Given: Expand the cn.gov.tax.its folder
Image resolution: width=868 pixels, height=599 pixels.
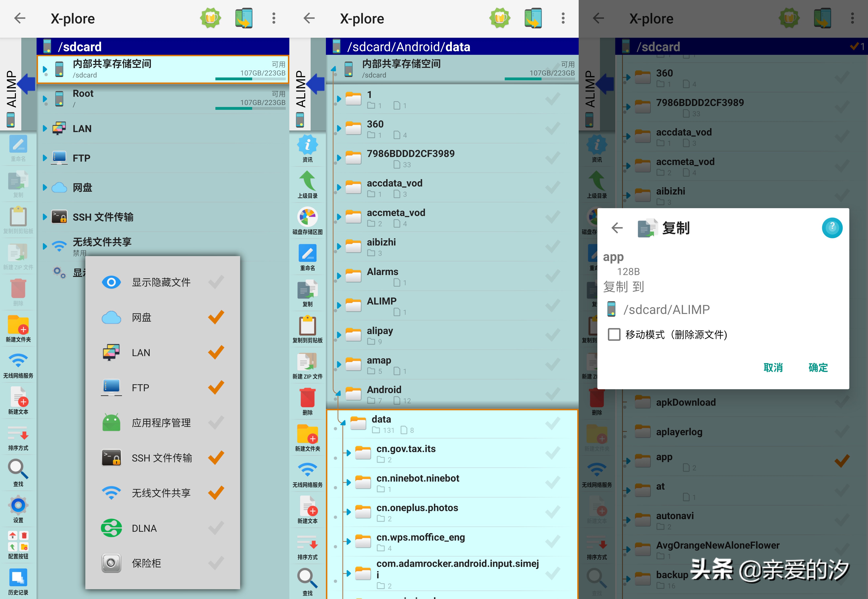Looking at the screenshot, I should tap(349, 453).
